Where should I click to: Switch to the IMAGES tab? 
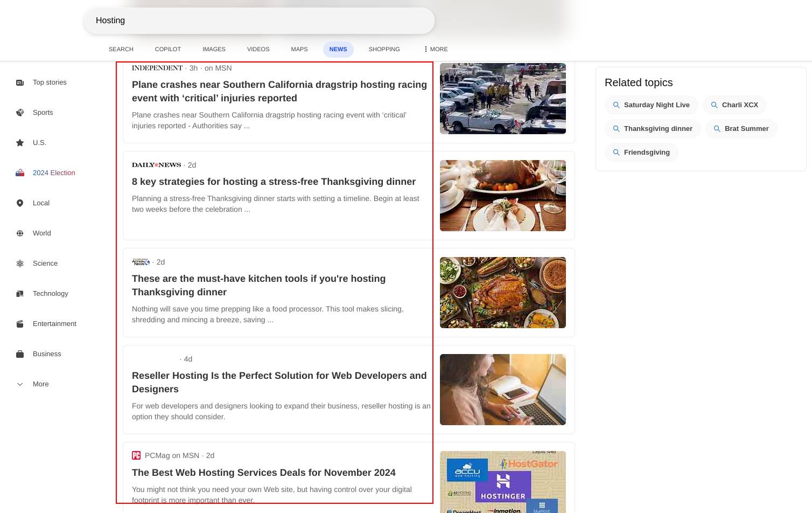(x=214, y=49)
